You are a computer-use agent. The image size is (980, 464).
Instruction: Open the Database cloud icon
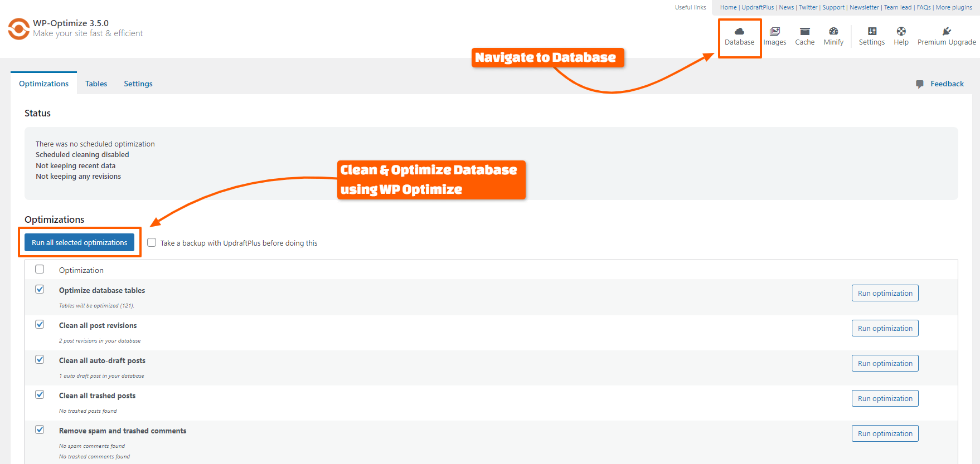point(739,32)
